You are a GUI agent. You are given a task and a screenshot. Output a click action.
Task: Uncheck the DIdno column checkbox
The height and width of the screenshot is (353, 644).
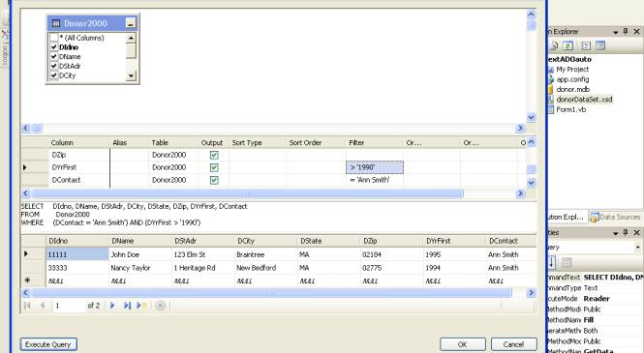(54, 47)
